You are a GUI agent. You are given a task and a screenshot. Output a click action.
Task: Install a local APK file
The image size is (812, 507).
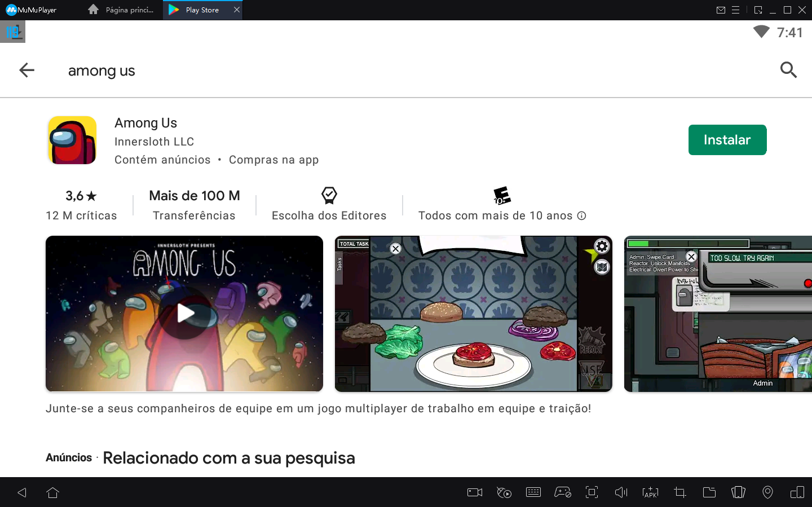650,492
